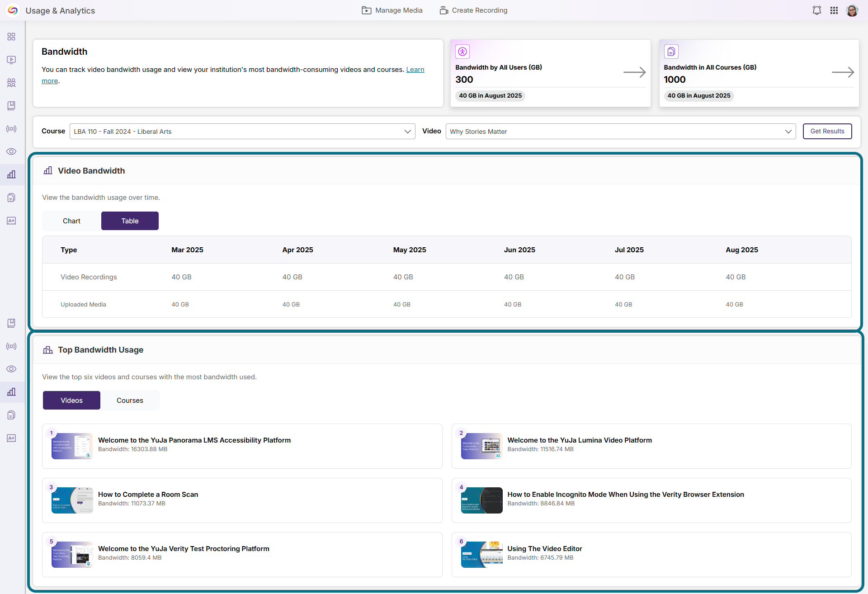Open the Manage Media folder icon
This screenshot has width=868, height=594.
coord(366,10)
